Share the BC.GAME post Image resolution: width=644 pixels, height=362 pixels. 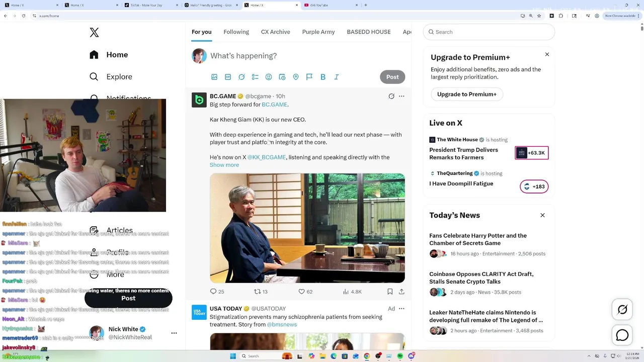[x=401, y=292]
